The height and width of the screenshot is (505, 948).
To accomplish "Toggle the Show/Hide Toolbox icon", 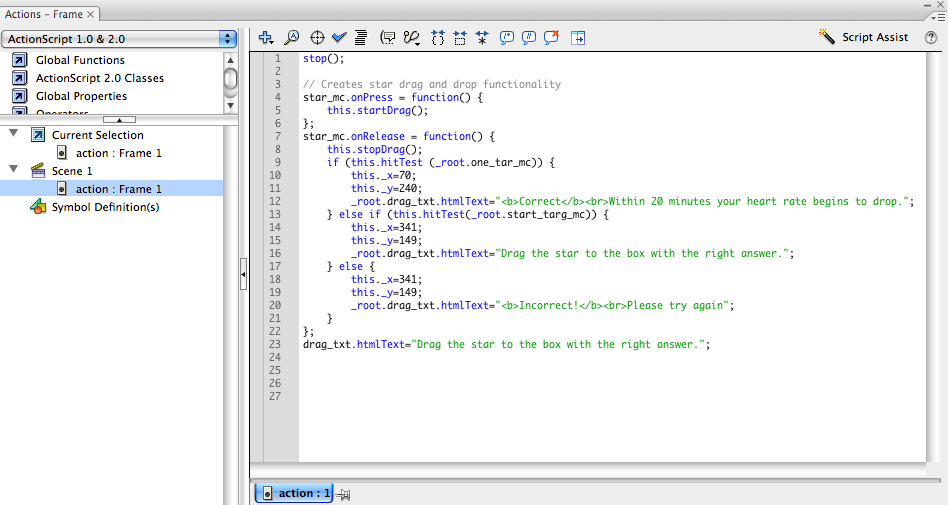I will click(578, 37).
